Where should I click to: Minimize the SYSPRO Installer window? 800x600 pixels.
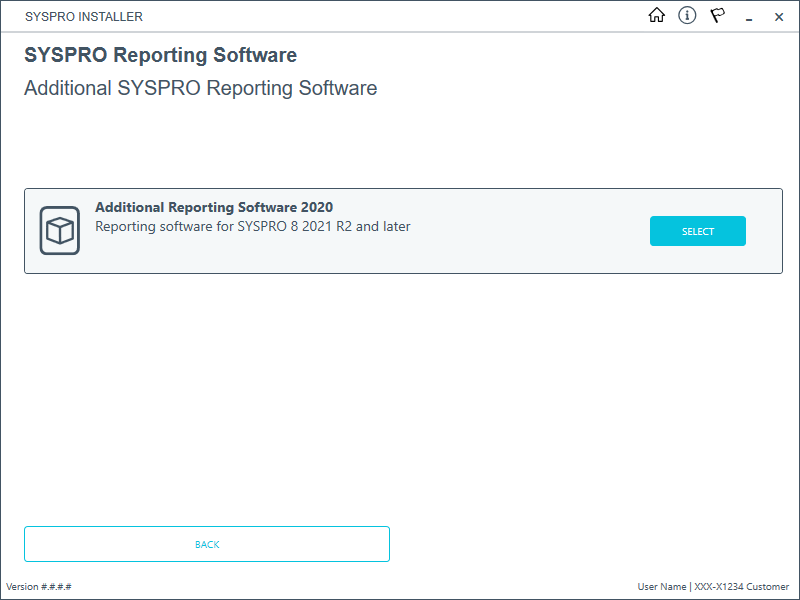click(x=748, y=17)
